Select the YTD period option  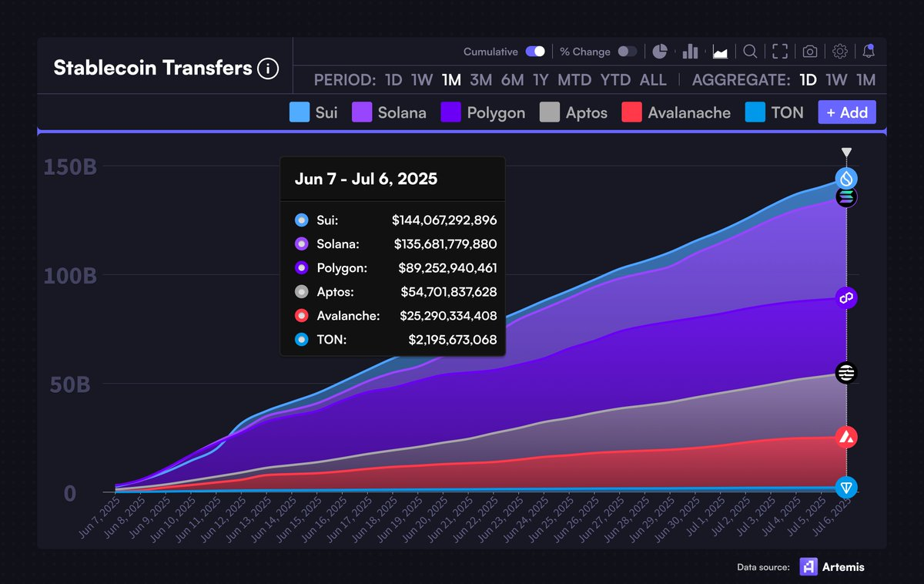point(615,80)
